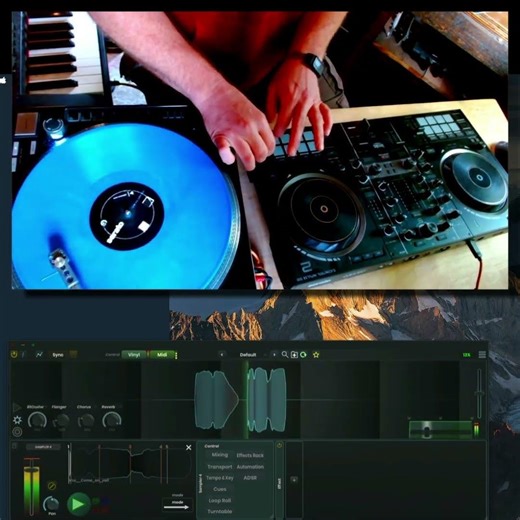Switch control mode to Midi

[162, 355]
